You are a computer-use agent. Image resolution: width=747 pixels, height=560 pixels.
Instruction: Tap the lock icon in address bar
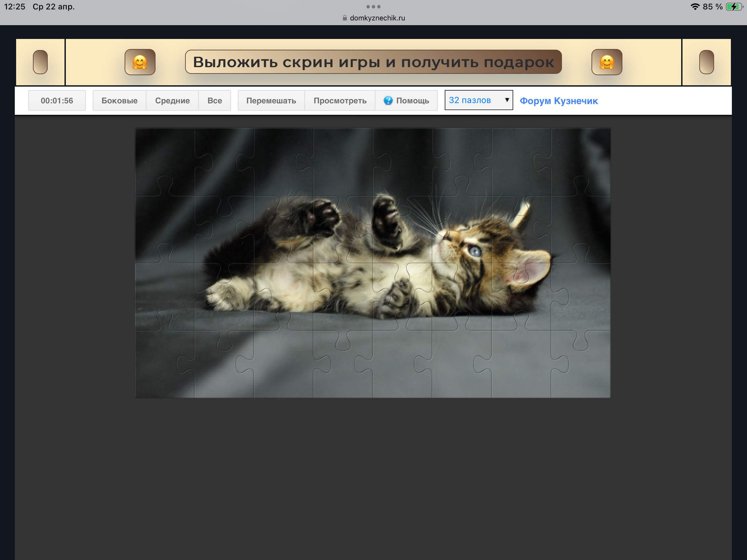click(345, 18)
